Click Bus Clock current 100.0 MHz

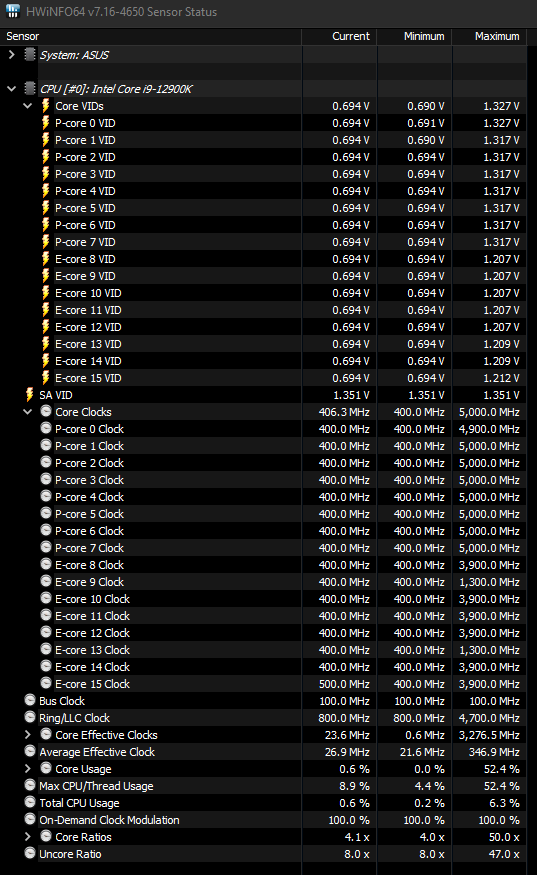pos(344,701)
